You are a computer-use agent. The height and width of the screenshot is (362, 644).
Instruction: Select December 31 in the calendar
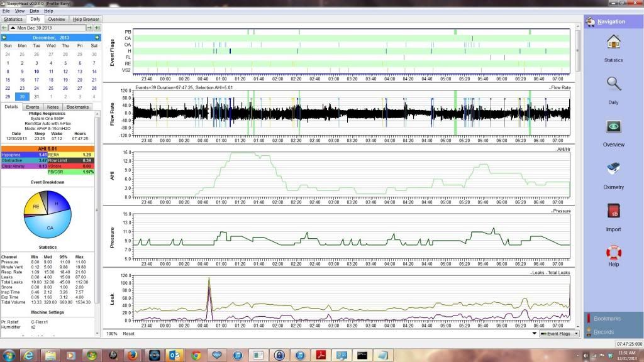(x=36, y=97)
